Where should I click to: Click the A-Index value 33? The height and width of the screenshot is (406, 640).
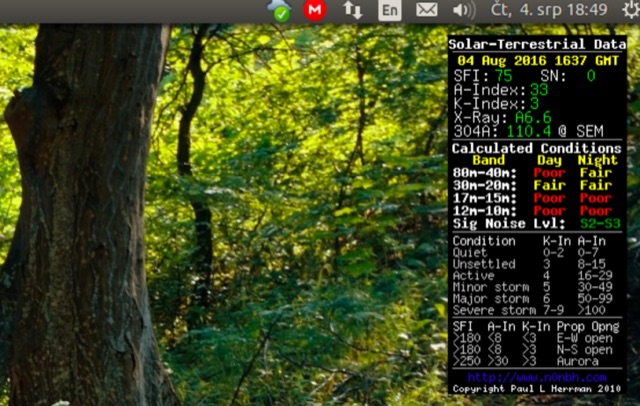(539, 89)
